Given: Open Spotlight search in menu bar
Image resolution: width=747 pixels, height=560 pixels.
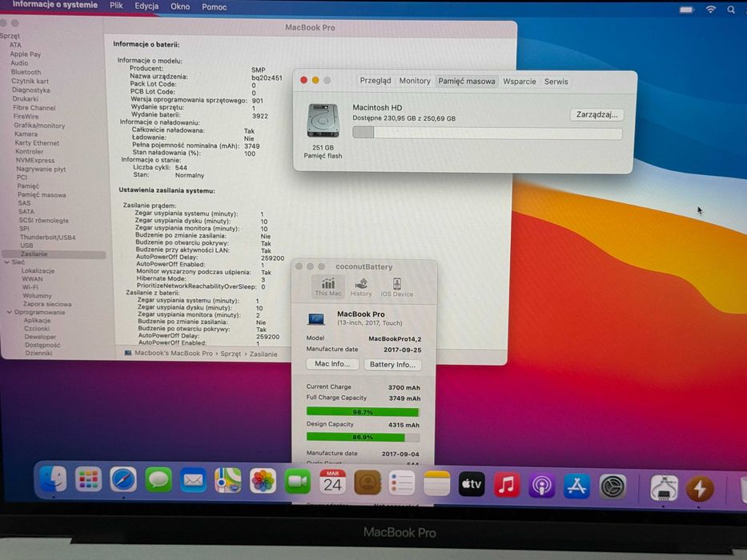Looking at the screenshot, I should (731, 10).
